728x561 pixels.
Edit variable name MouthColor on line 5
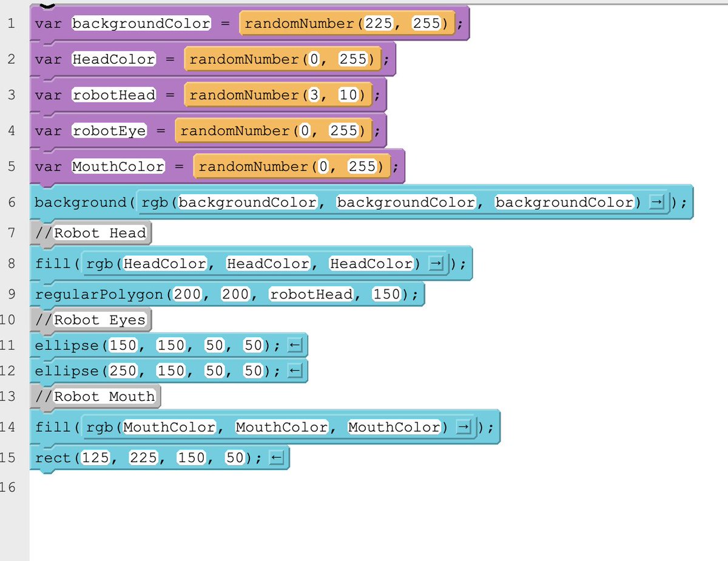pos(118,167)
